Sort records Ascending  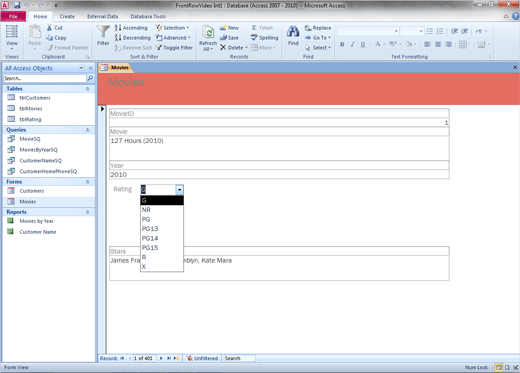tap(131, 28)
